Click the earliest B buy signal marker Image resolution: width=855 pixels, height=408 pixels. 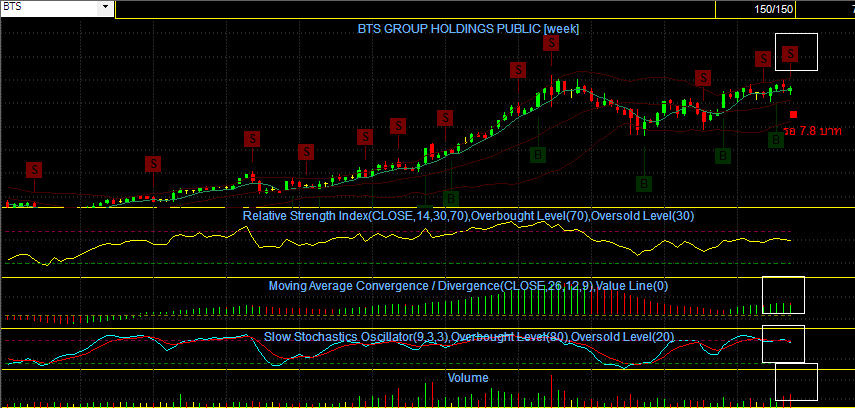(x=451, y=199)
